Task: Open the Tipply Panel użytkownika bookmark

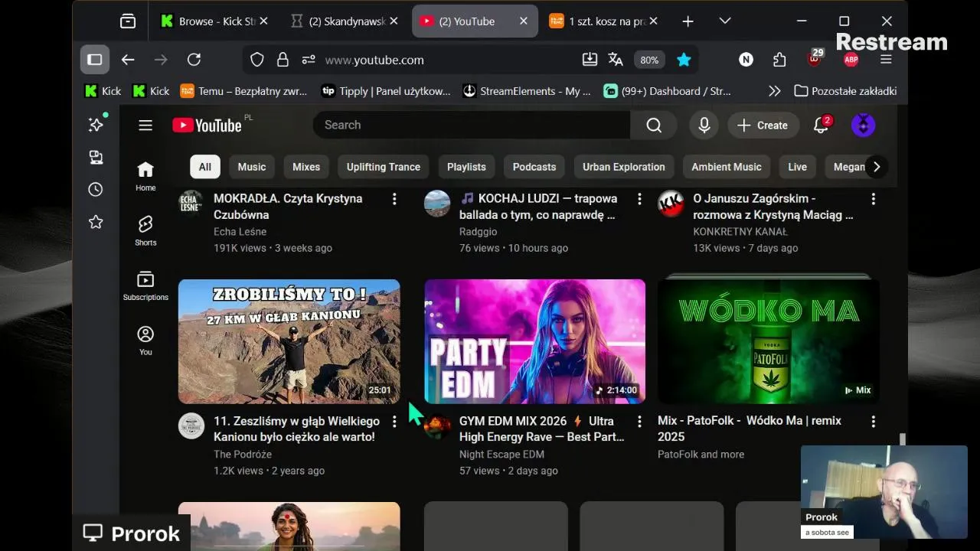Action: click(386, 91)
